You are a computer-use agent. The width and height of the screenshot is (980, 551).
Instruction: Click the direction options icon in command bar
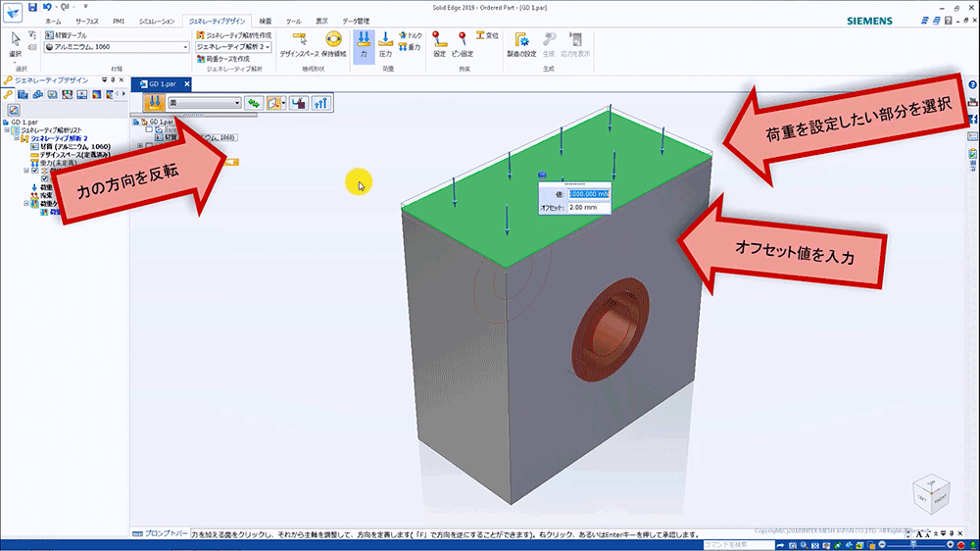tap(273, 103)
